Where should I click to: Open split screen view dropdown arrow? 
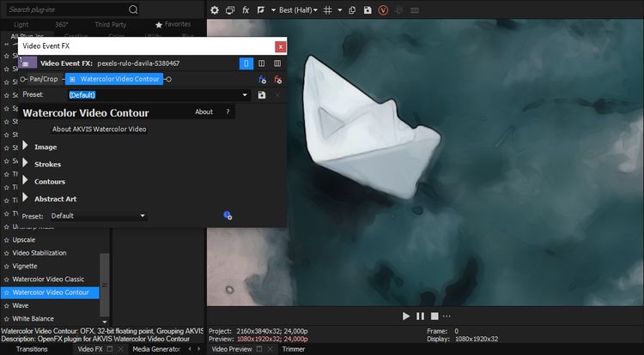tap(273, 10)
